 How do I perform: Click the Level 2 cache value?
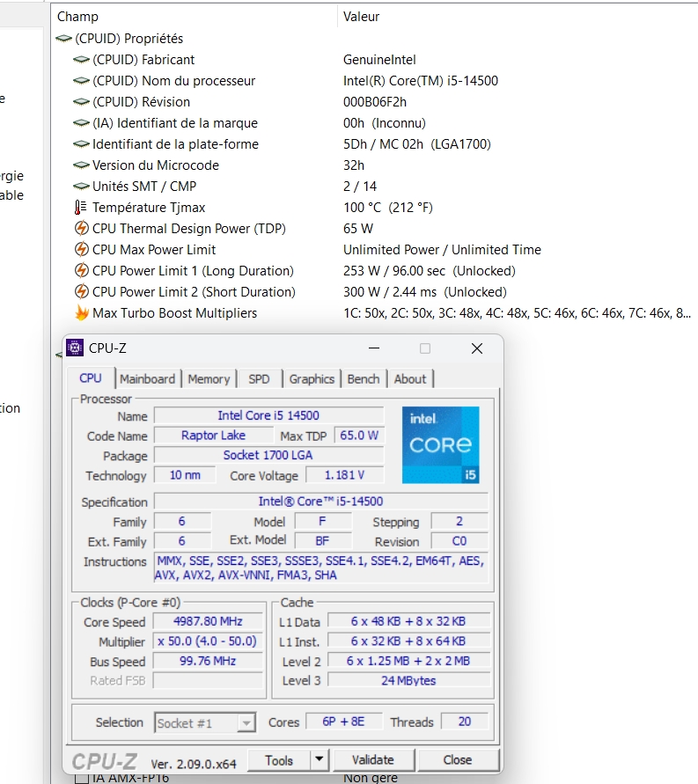408,661
